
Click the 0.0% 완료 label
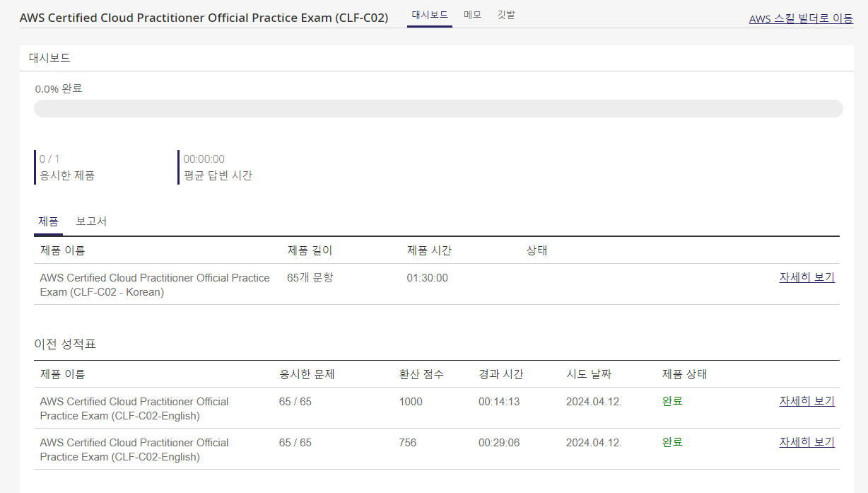tap(59, 89)
